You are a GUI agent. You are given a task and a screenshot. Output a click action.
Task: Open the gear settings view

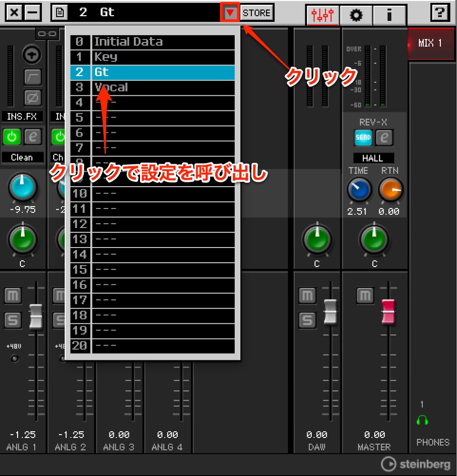(x=356, y=15)
